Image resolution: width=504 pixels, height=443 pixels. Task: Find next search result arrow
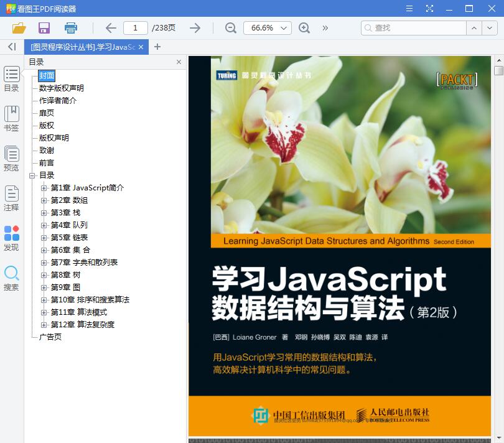click(489, 28)
